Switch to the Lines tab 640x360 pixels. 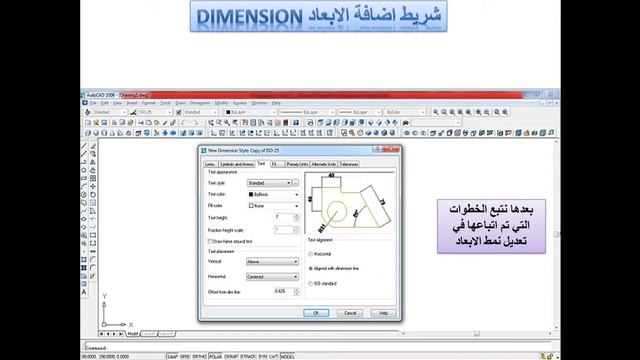(x=210, y=164)
